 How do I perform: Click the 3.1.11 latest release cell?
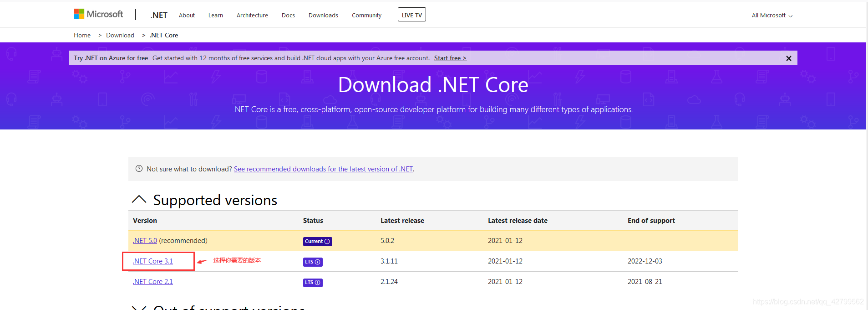pos(389,261)
